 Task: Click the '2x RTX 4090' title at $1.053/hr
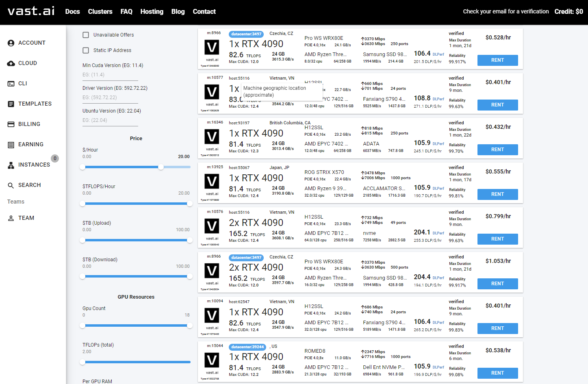pos(256,267)
